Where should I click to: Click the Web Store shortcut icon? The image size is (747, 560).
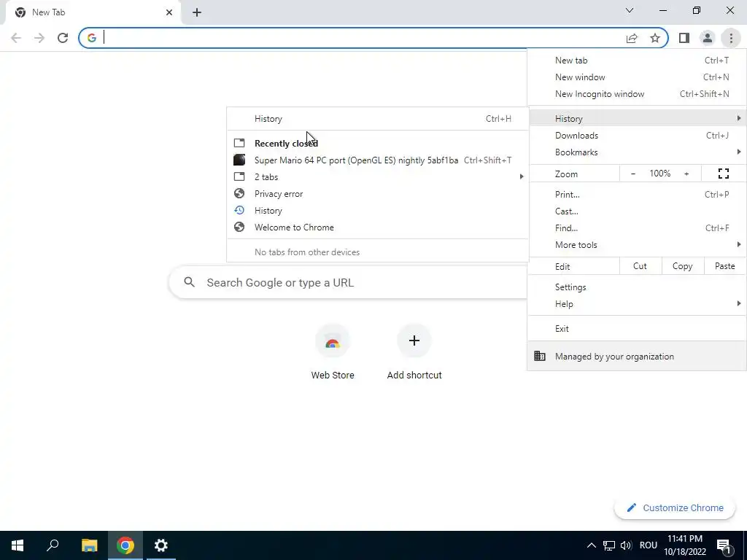tap(333, 341)
